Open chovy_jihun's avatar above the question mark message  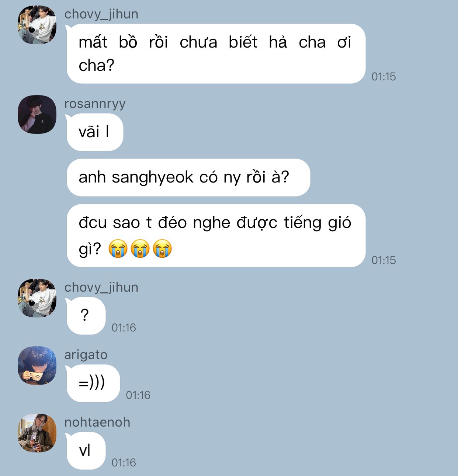pyautogui.click(x=37, y=298)
